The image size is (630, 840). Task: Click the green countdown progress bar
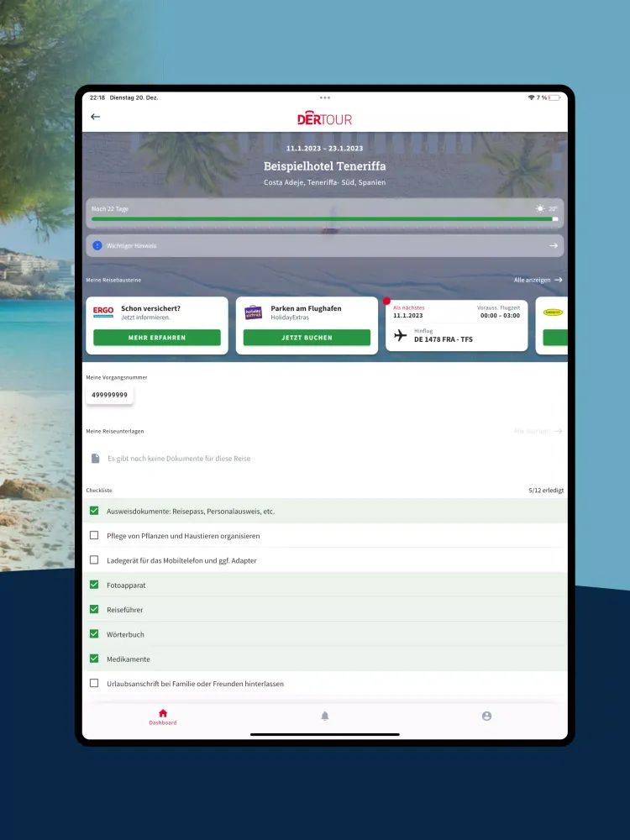click(324, 219)
